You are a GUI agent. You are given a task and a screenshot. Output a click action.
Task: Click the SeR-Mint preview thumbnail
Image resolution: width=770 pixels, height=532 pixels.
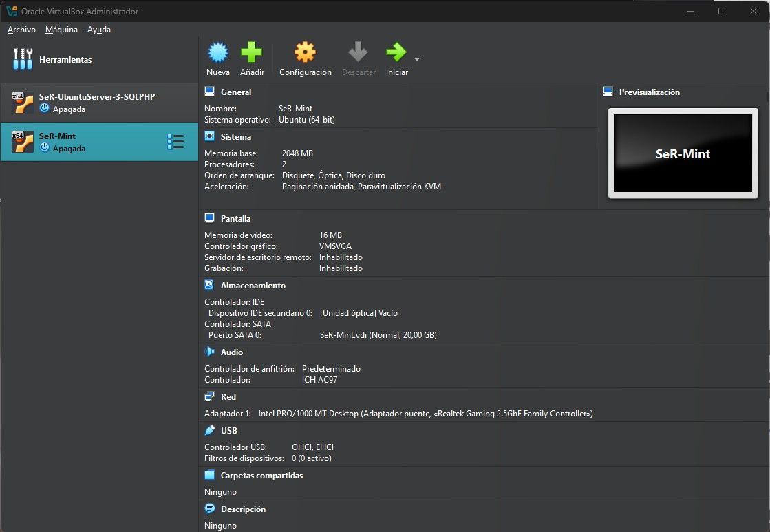683,153
